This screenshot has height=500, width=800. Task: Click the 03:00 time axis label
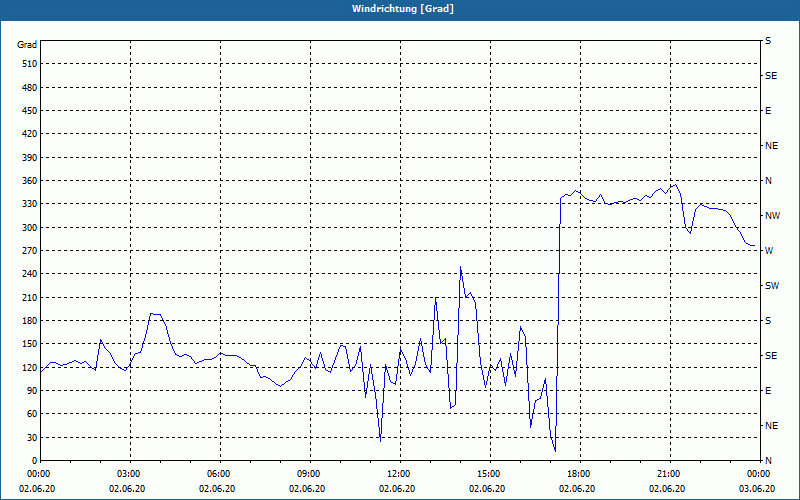(129, 474)
